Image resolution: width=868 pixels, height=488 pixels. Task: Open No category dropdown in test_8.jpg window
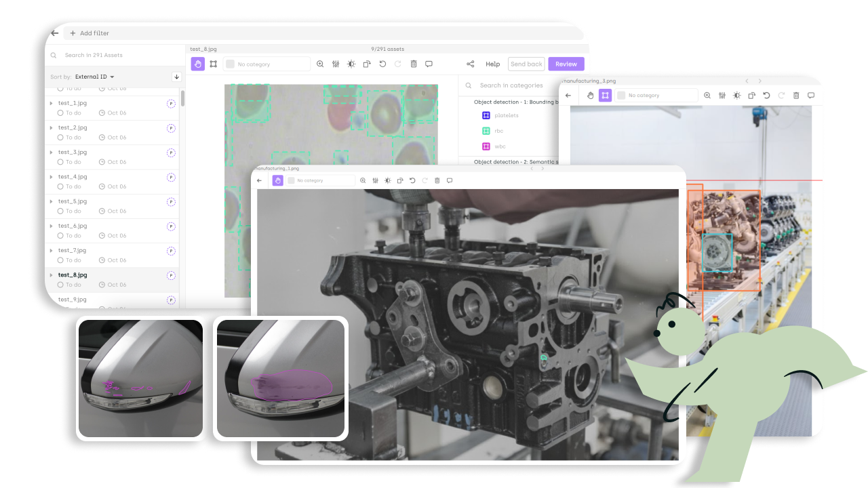[267, 64]
